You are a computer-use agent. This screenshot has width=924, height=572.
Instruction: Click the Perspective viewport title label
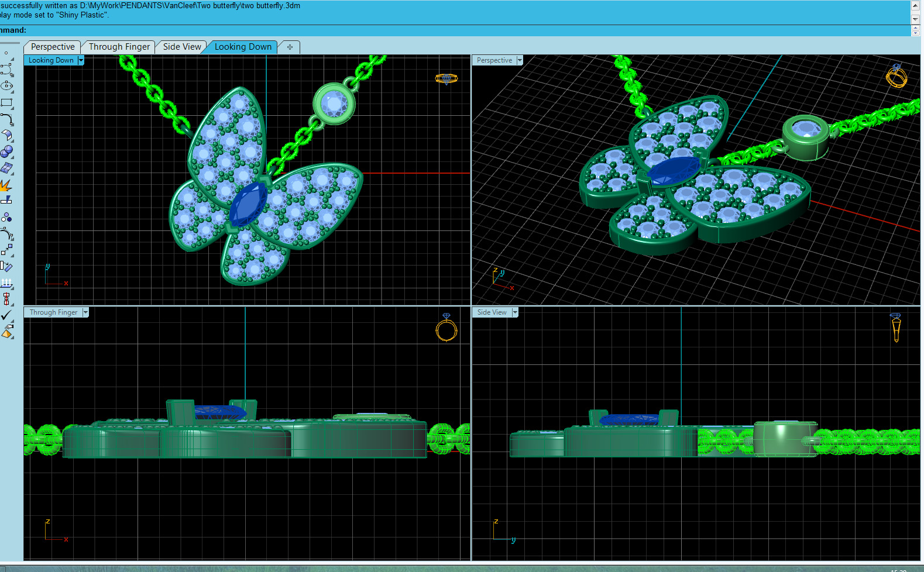[x=494, y=60]
